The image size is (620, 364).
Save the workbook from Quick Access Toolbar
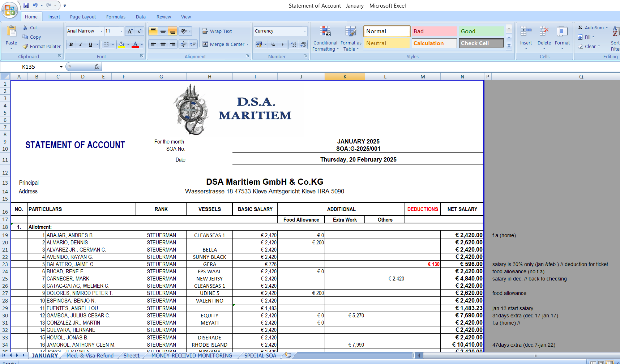[26, 5]
